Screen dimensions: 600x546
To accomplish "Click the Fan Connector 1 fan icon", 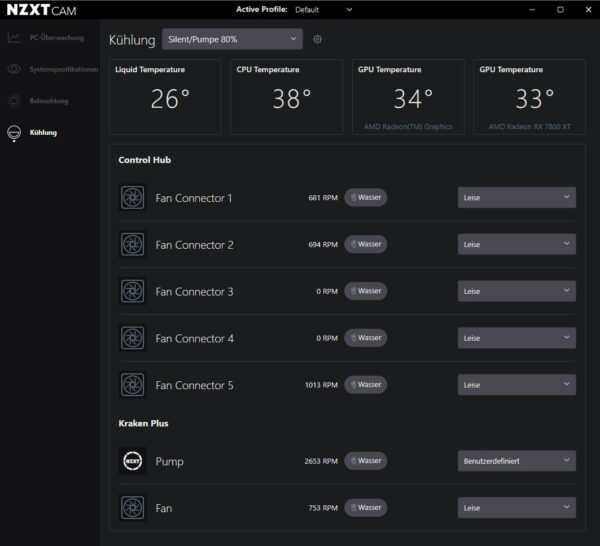I will click(x=132, y=198).
